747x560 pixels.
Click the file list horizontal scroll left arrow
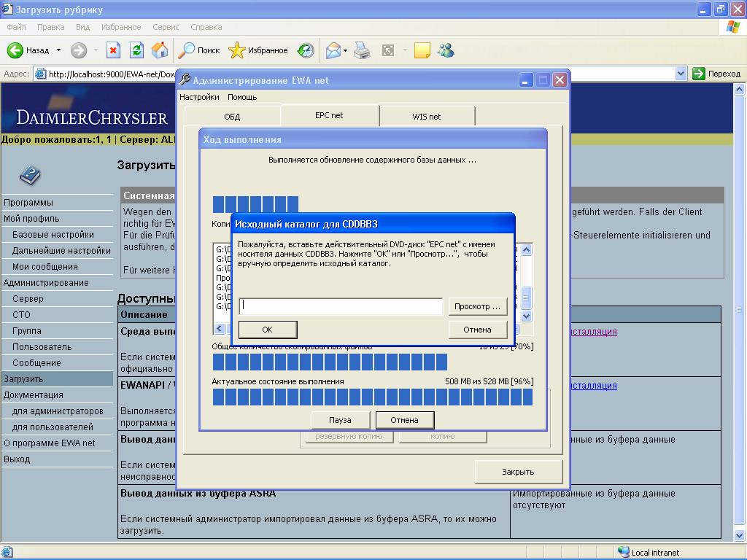pyautogui.click(x=219, y=328)
